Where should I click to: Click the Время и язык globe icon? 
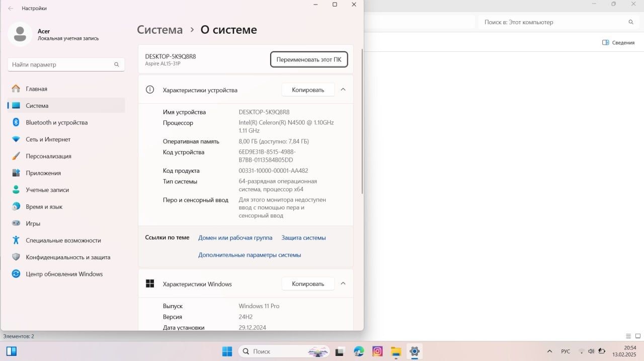coord(16,206)
